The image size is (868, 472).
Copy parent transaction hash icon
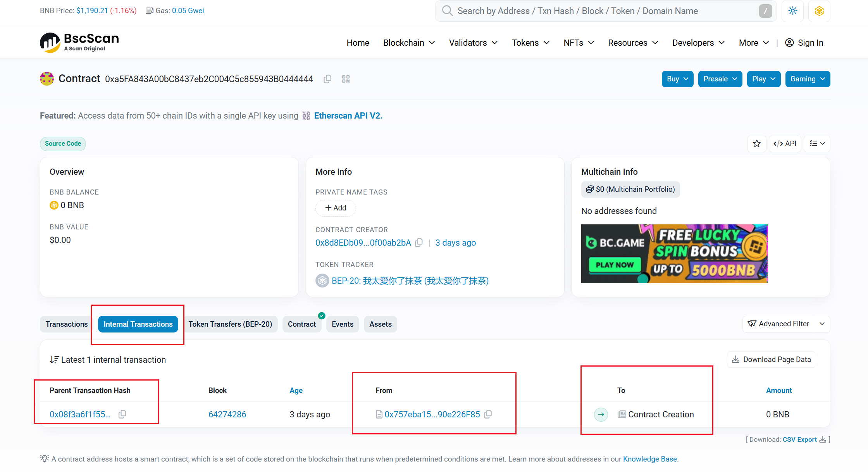point(122,414)
